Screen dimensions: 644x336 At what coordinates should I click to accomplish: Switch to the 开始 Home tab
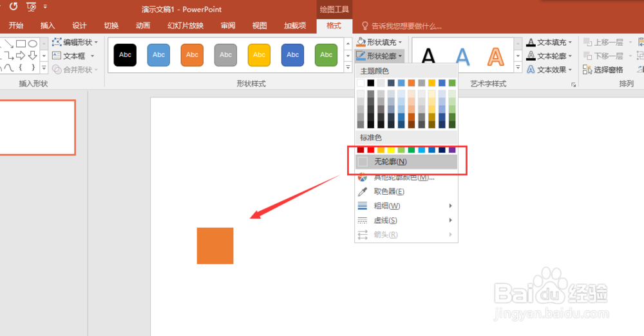click(15, 26)
